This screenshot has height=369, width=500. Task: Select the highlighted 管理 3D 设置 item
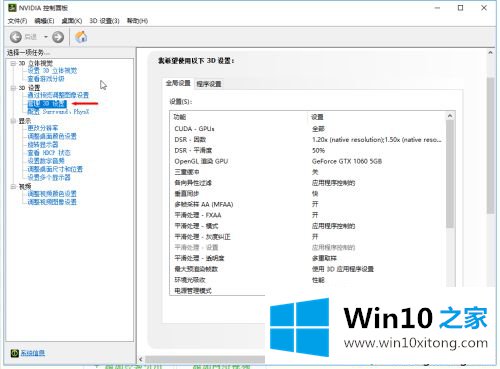tap(47, 104)
